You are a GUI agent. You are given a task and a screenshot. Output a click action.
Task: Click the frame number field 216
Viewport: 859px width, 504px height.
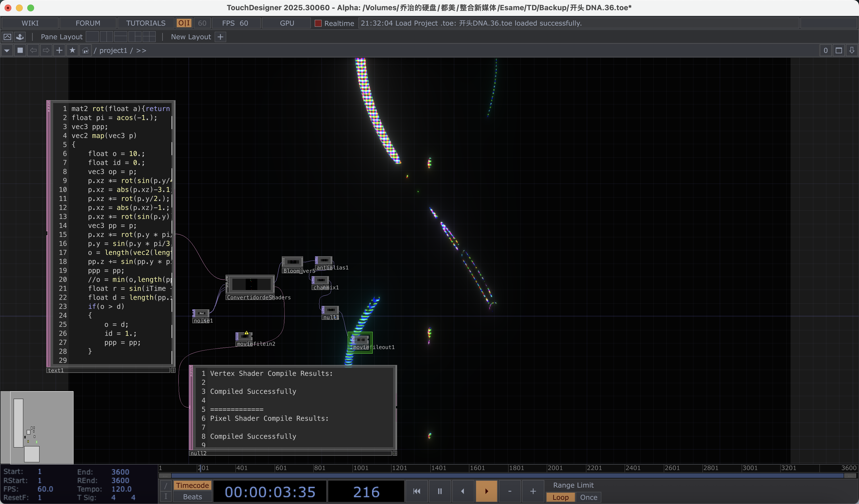[x=366, y=492]
